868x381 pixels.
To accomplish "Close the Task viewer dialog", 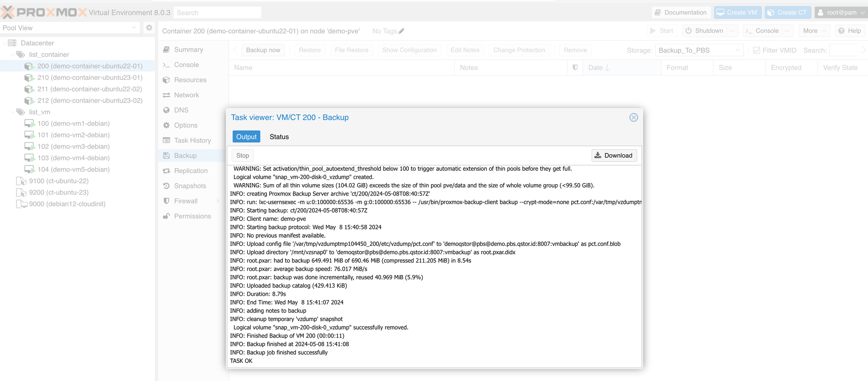I will [x=634, y=117].
